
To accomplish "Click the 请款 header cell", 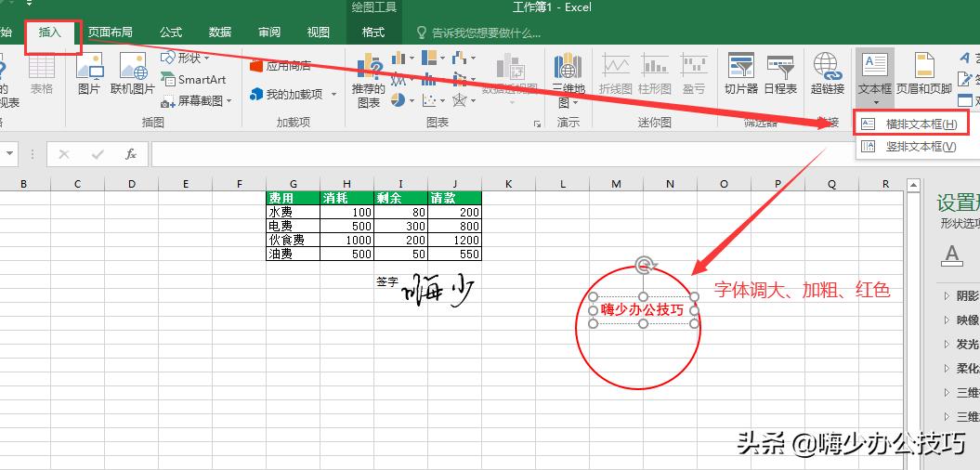I will point(455,198).
